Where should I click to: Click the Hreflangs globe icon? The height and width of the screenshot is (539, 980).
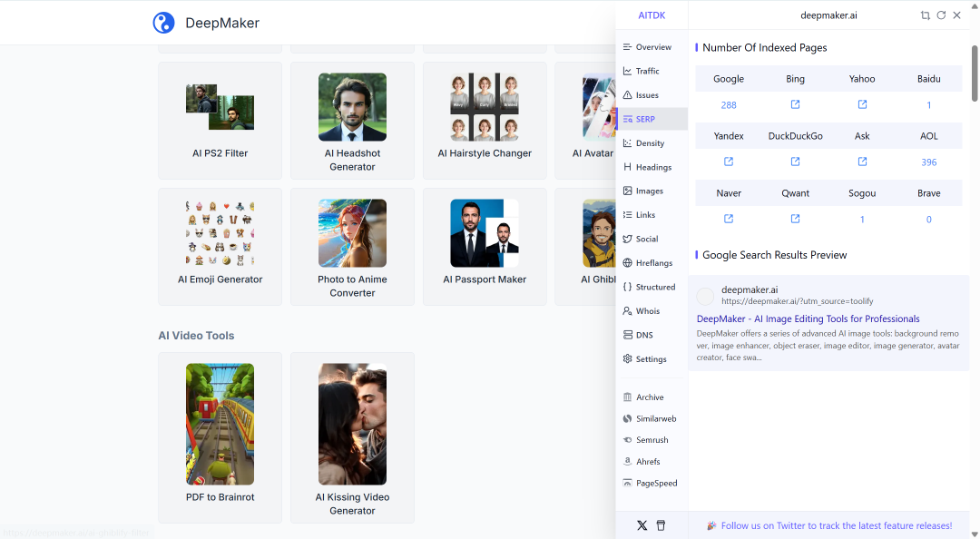pyautogui.click(x=628, y=262)
